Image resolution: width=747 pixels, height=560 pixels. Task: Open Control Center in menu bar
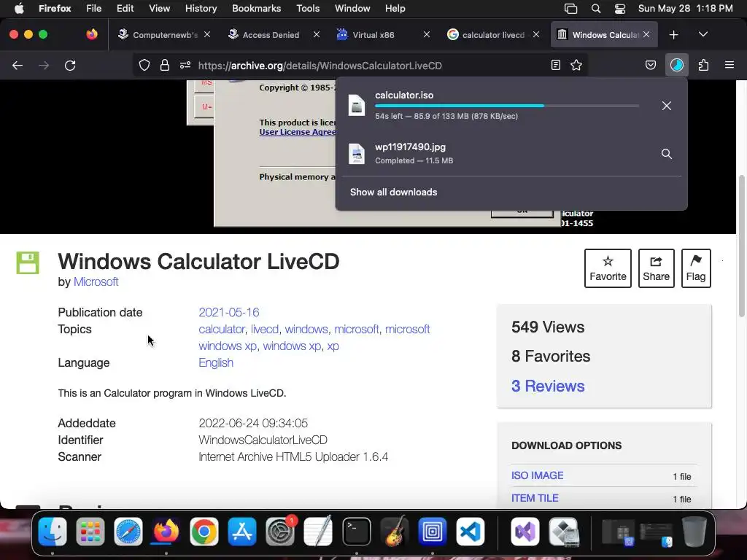coord(620,9)
